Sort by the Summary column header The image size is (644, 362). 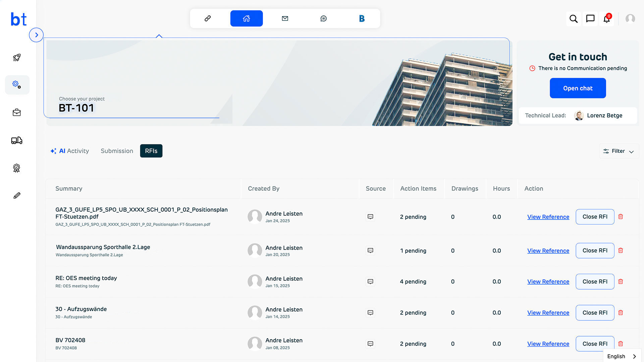69,189
